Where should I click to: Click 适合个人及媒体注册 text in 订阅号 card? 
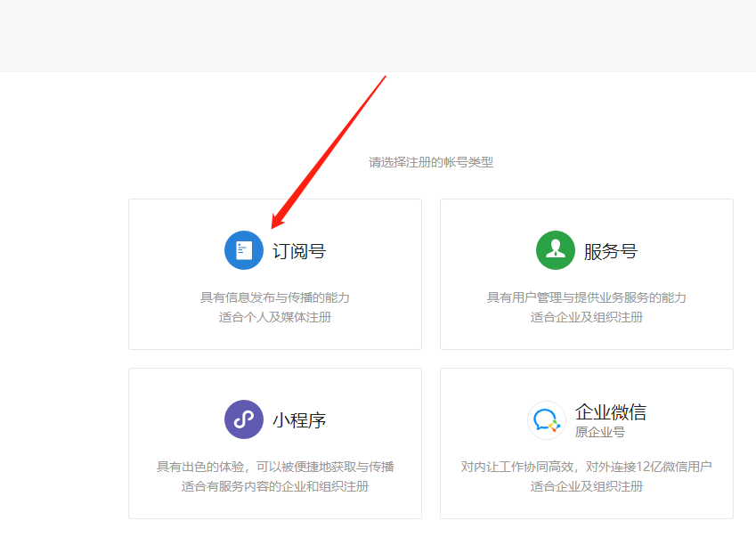click(x=274, y=317)
